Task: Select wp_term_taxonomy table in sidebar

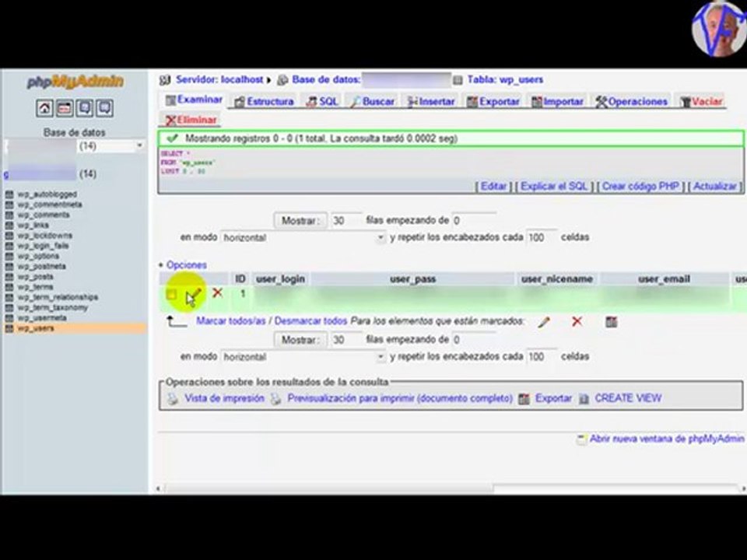Action: [x=53, y=308]
